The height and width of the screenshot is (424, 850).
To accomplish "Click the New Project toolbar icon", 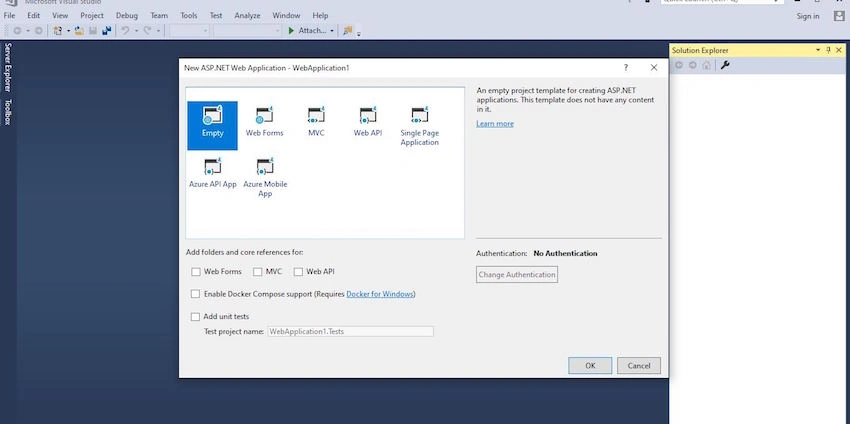I will (x=58, y=31).
